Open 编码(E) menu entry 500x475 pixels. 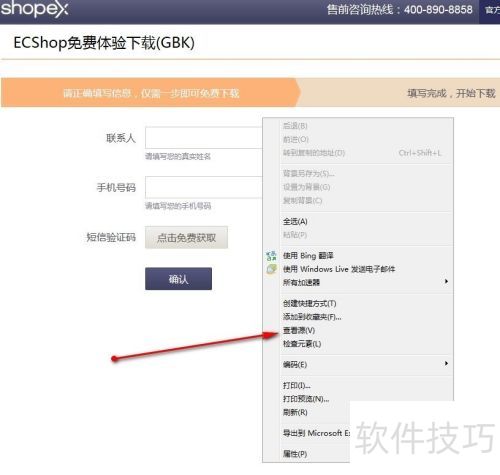tap(295, 364)
